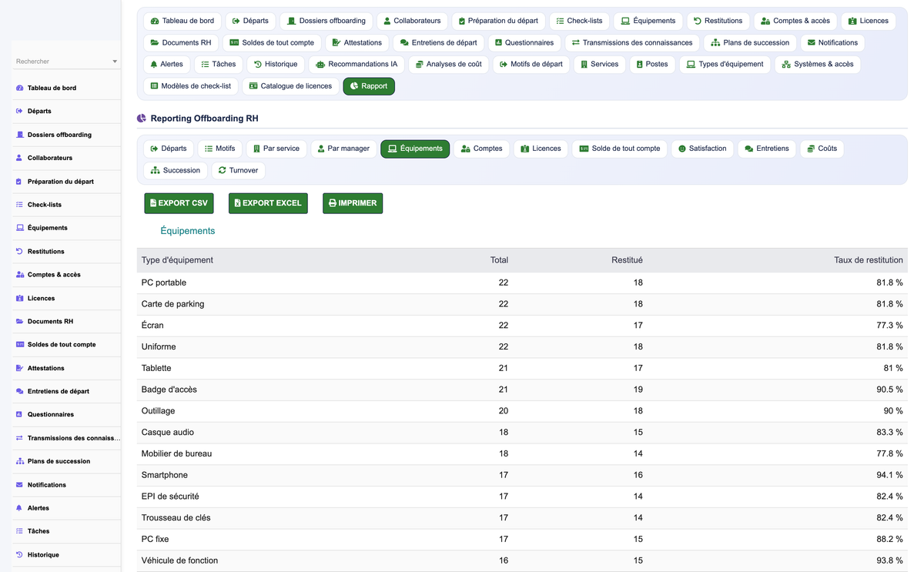Screen dimensions: 924x572
Task: Open the Catalogue de licences tab
Action: coord(290,86)
